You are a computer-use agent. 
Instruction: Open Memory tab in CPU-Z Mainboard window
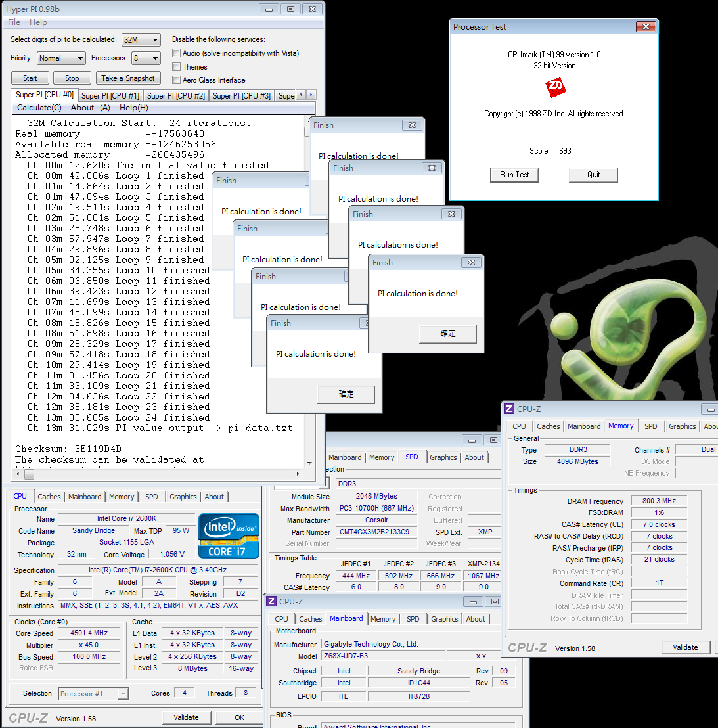pos(383,619)
